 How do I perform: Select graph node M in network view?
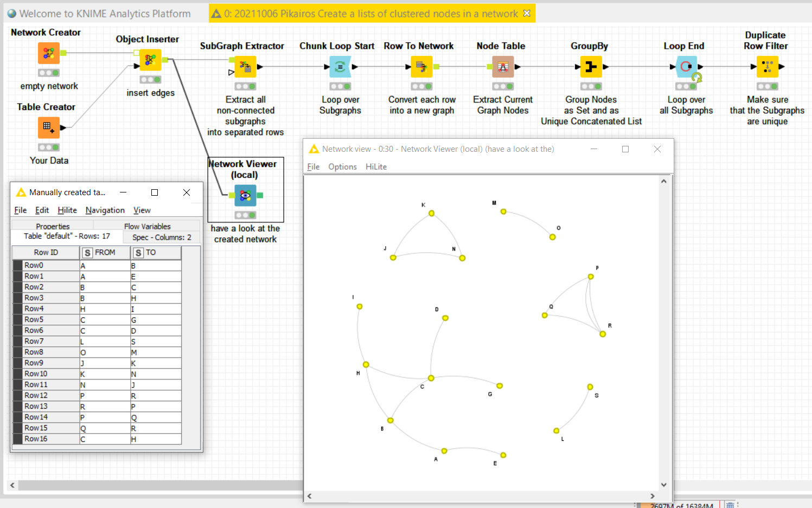pyautogui.click(x=503, y=211)
